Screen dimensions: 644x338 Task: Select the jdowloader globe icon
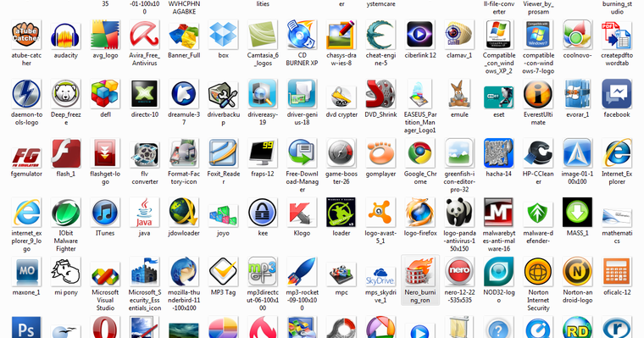184,213
